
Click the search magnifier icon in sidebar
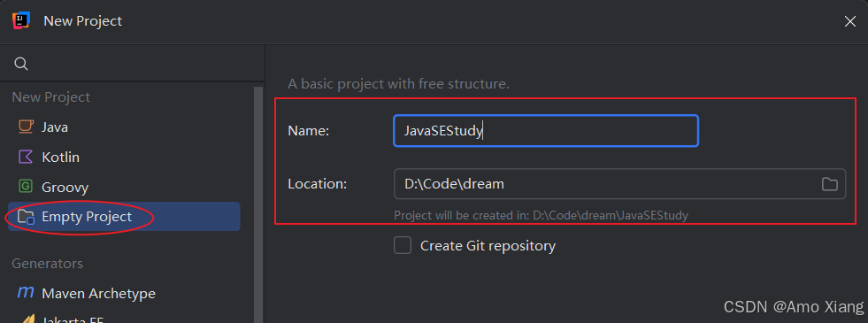pyautogui.click(x=21, y=64)
